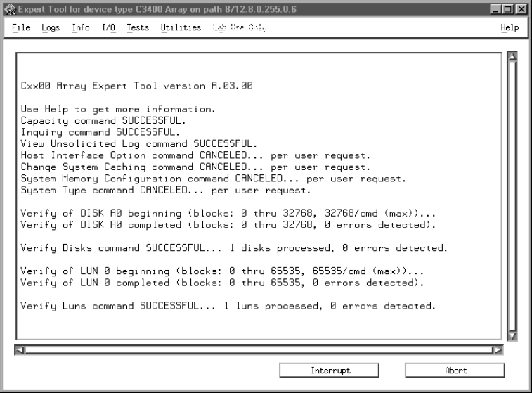Viewport: 532px width, 393px height.
Task: Open the Tests menu
Action: tap(138, 27)
